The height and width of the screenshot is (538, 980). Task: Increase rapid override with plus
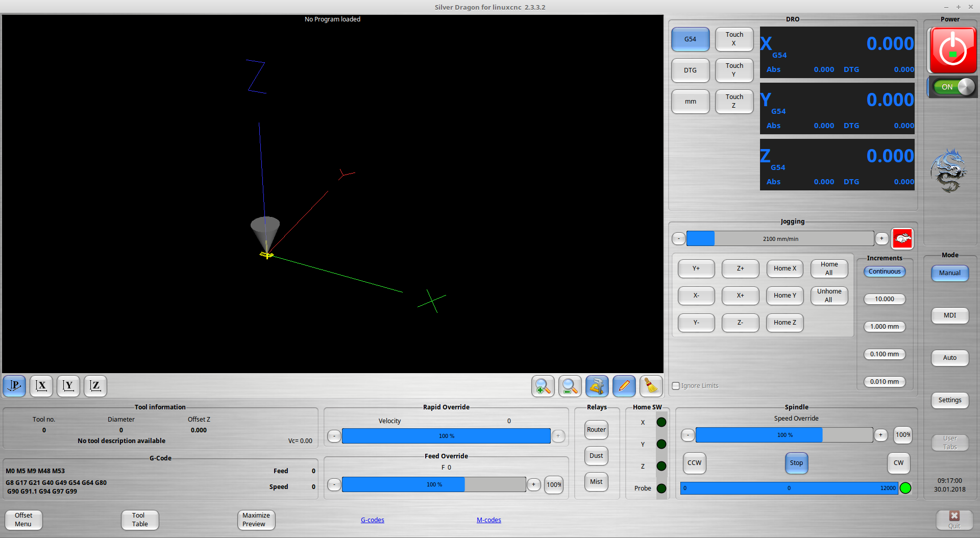(x=558, y=436)
